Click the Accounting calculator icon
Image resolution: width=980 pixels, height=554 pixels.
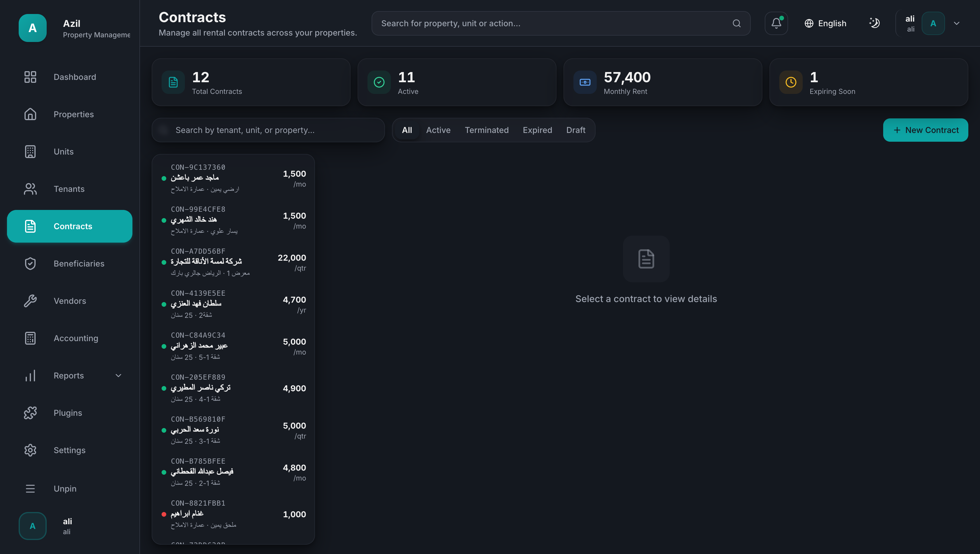tap(30, 338)
